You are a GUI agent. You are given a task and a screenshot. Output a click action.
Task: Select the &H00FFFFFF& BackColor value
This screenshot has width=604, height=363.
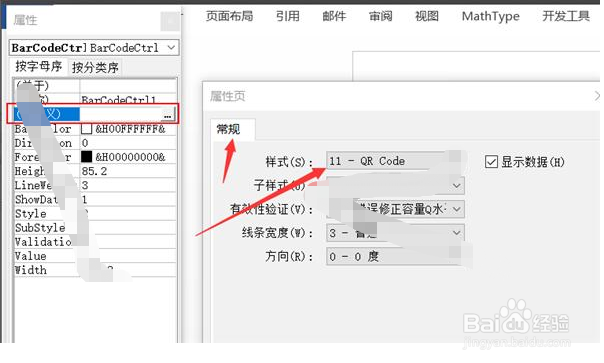coord(130,129)
